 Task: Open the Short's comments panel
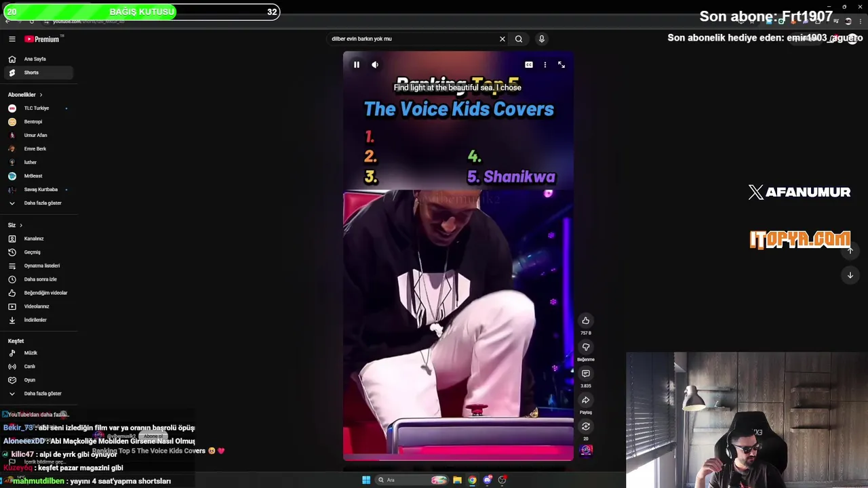pos(586,373)
